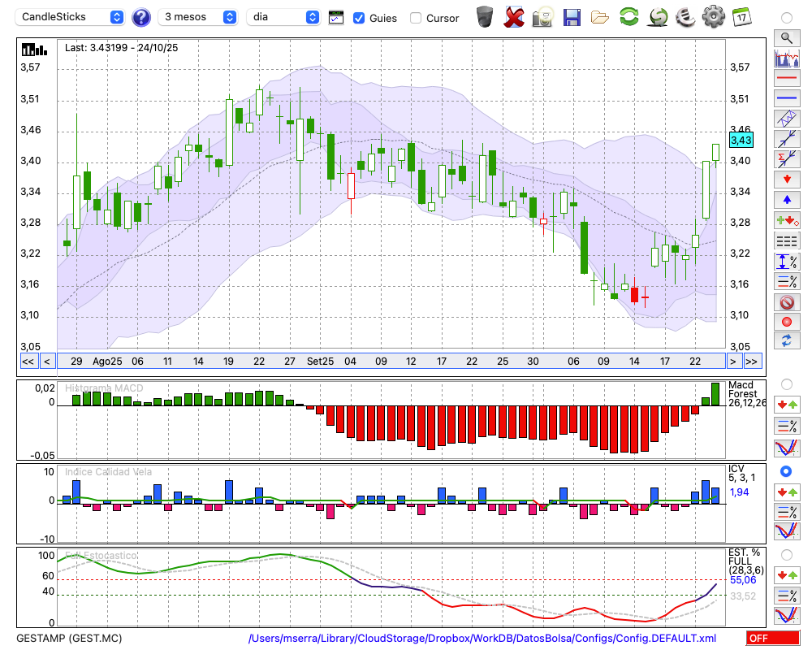This screenshot has width=812, height=650.
Task: Open the CandleSticks chart type dropdown
Action: click(71, 17)
